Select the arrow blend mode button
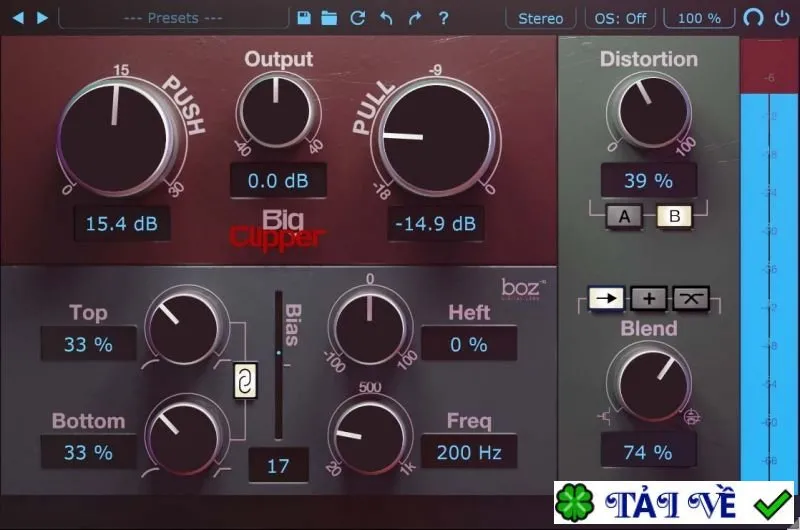The width and height of the screenshot is (800, 530). point(606,298)
